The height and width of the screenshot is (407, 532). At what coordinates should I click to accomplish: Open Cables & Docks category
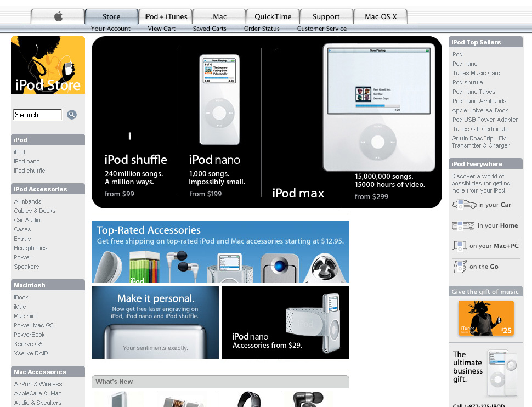[35, 211]
